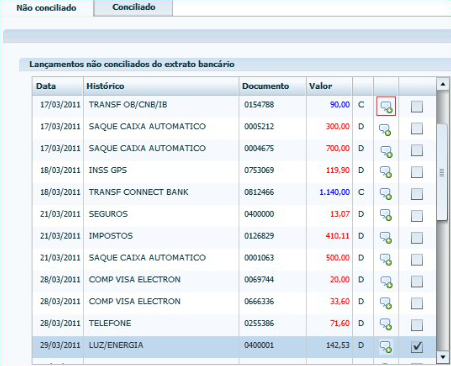
Task: Click the value 33,60
Action: 340,301
